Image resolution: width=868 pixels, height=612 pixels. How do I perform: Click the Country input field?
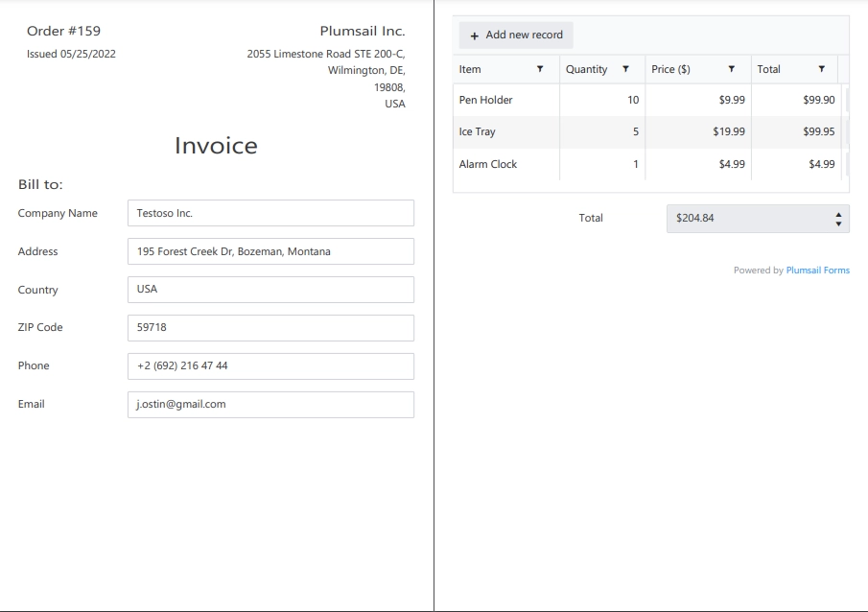[x=270, y=290]
